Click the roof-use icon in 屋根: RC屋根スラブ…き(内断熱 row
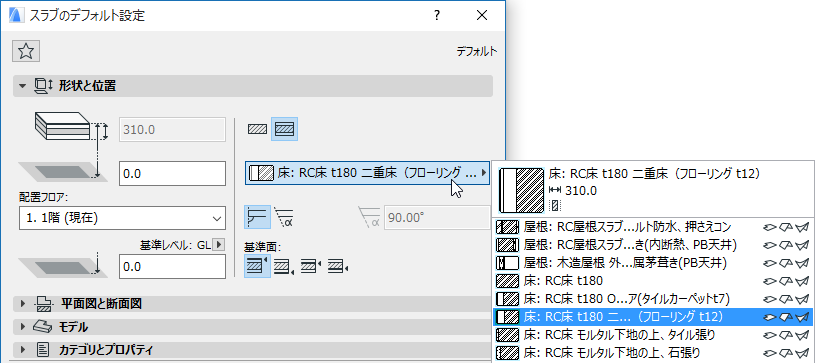This screenshot has height=363, width=815. 803,244
